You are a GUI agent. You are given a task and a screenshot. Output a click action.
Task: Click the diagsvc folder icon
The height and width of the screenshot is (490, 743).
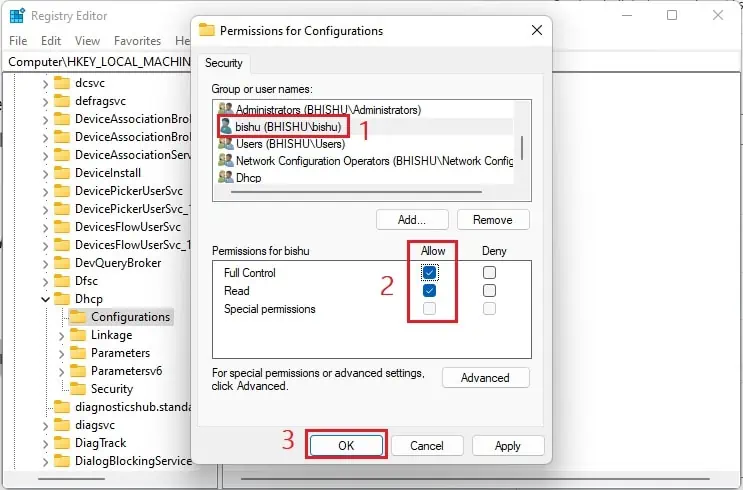[x=62, y=425]
